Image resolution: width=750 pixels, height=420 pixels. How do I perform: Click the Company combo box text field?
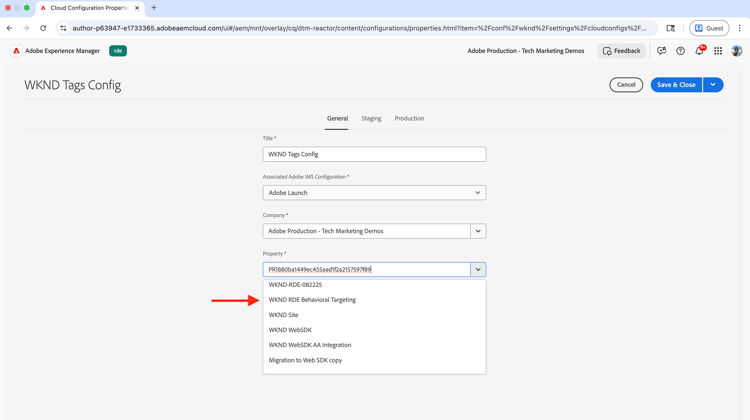tap(366, 231)
